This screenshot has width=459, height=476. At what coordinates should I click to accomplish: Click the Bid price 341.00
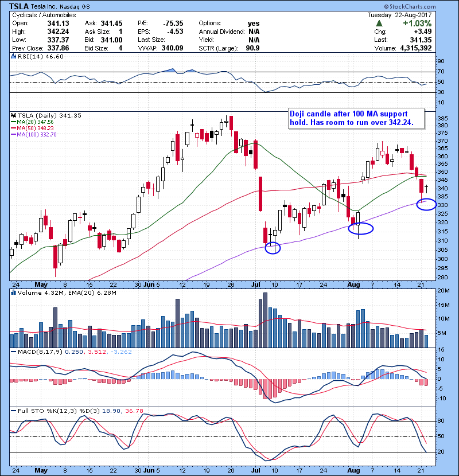(x=111, y=40)
